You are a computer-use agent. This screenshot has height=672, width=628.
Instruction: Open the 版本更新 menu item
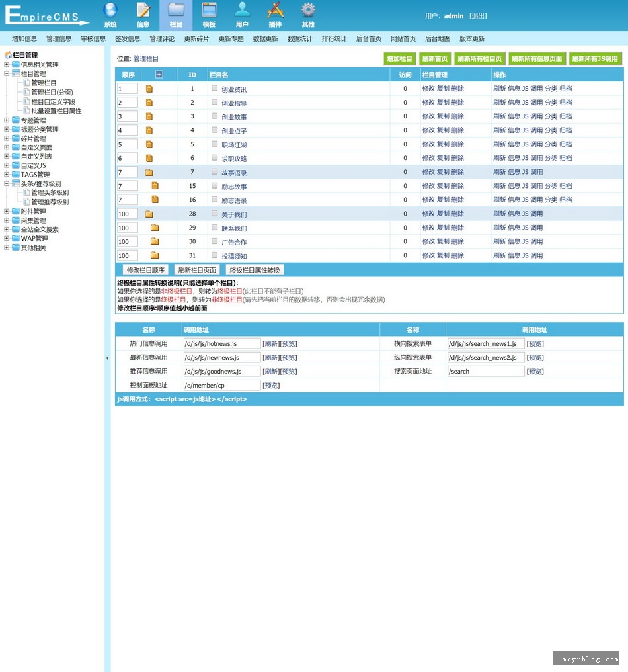coord(471,38)
